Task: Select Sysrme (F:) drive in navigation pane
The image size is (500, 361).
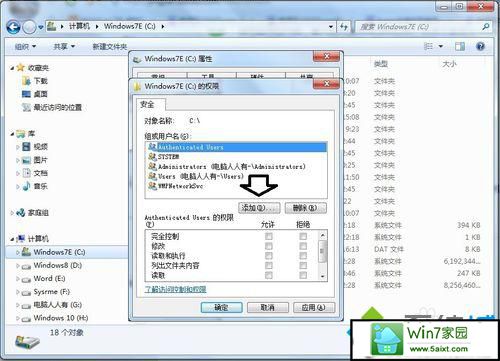Action: (x=52, y=292)
